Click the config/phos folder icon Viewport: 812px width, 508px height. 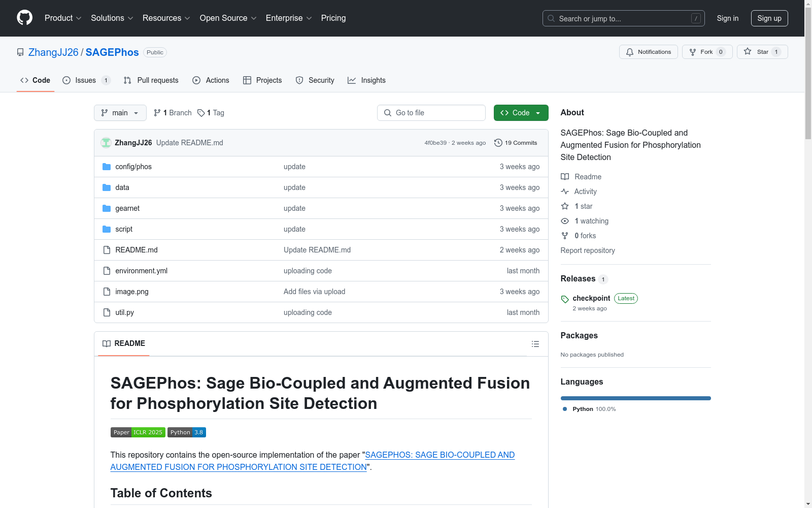(107, 167)
